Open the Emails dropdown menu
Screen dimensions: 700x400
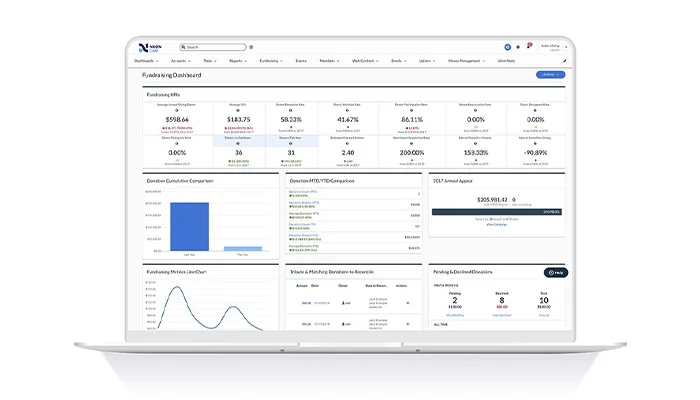(399, 61)
